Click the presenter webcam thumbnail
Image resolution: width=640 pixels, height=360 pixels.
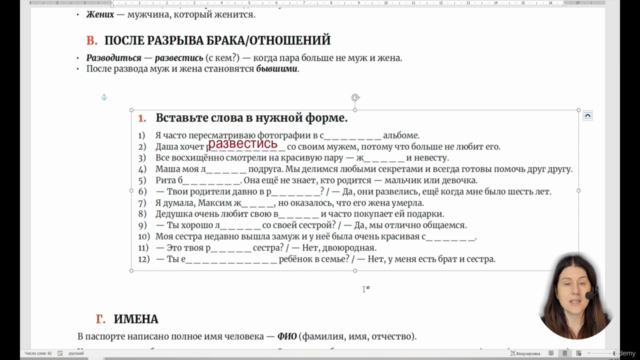[x=576, y=296]
